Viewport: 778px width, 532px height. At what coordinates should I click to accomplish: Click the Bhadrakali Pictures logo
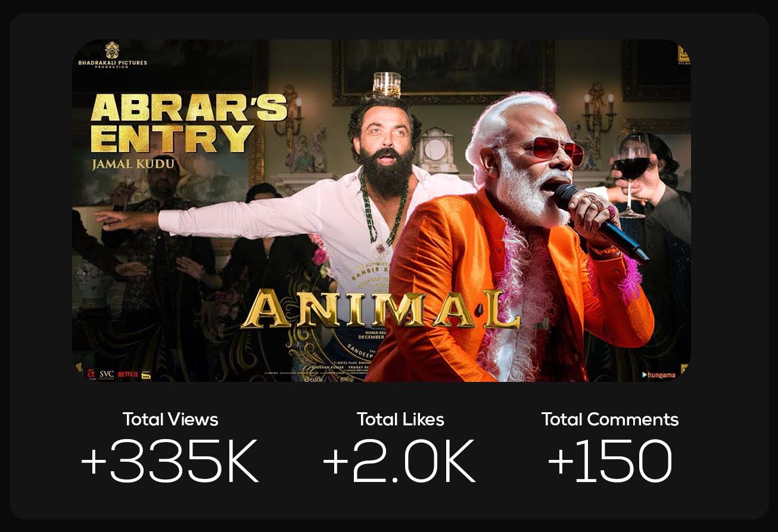pyautogui.click(x=112, y=55)
